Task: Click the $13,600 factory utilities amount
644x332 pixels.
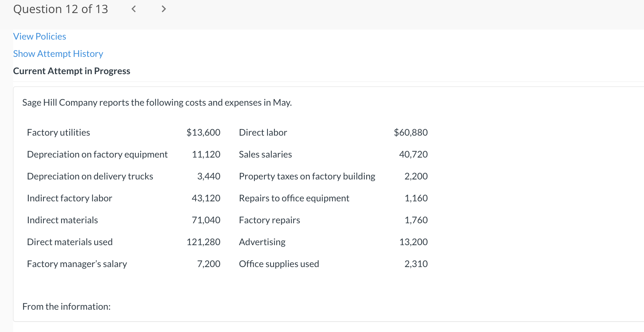Action: (x=203, y=133)
